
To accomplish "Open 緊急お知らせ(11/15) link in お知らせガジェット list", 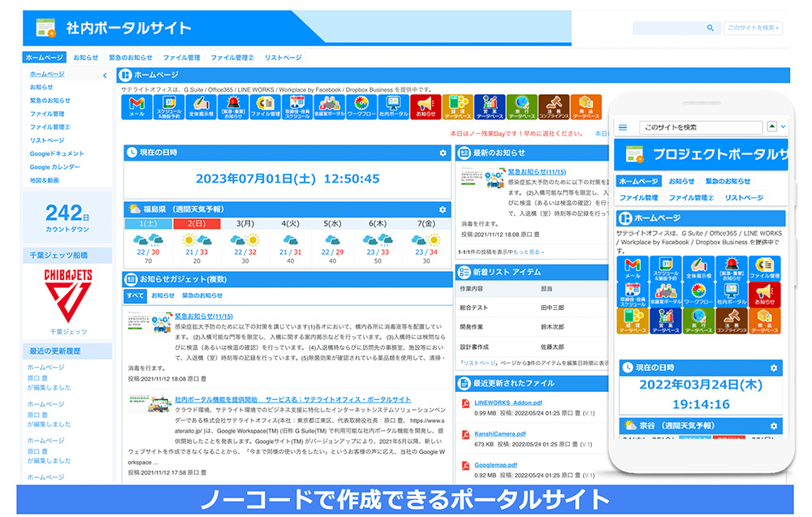I will (x=204, y=317).
